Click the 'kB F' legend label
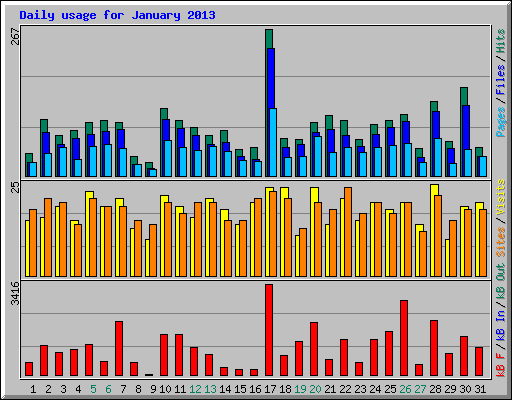Viewport: 512px width, 400px height. (x=501, y=365)
